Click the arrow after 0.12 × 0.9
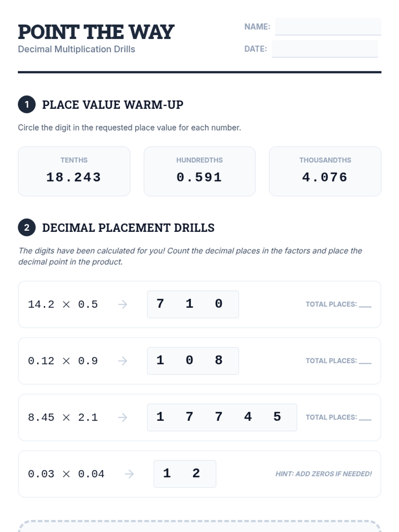This screenshot has height=532, width=399. (x=123, y=361)
